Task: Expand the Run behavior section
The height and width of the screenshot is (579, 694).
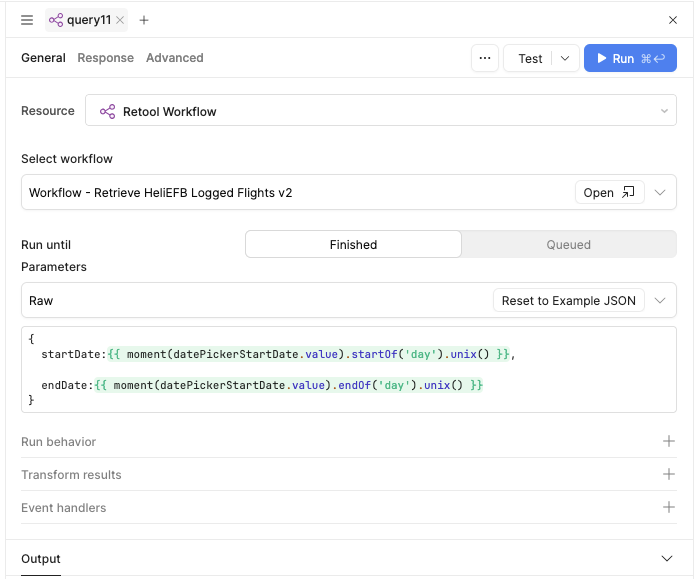Action: pos(668,442)
